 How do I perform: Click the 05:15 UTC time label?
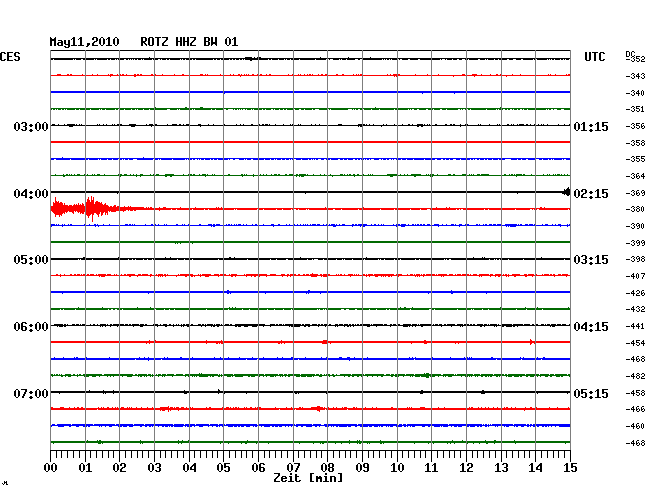[591, 393]
